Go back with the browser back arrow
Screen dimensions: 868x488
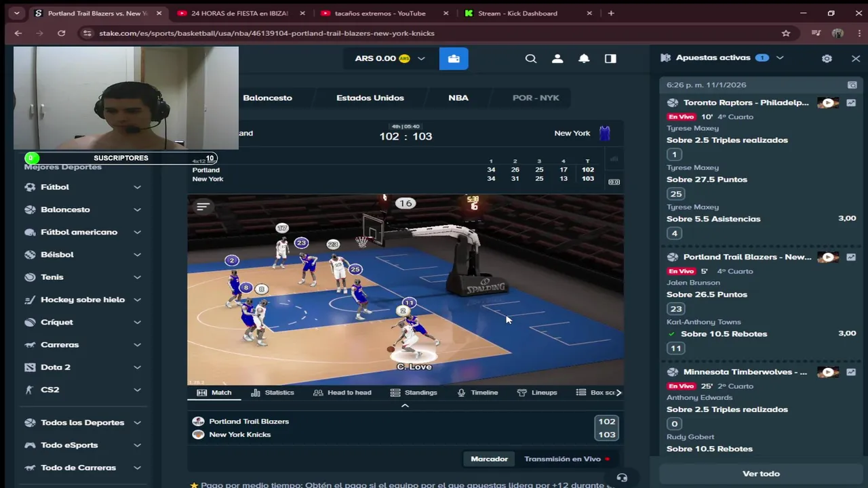coord(18,33)
